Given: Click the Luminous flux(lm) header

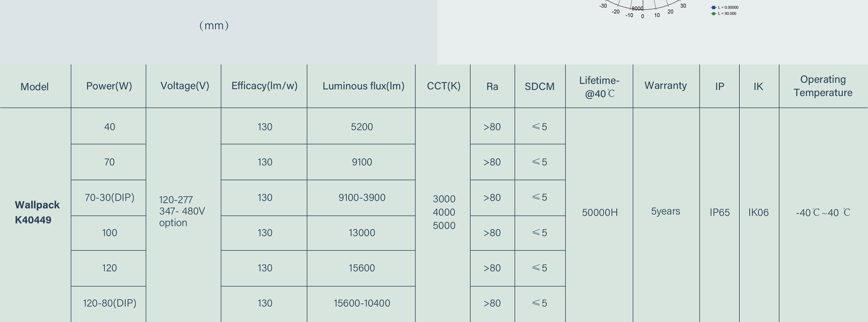Looking at the screenshot, I should click(x=363, y=86).
